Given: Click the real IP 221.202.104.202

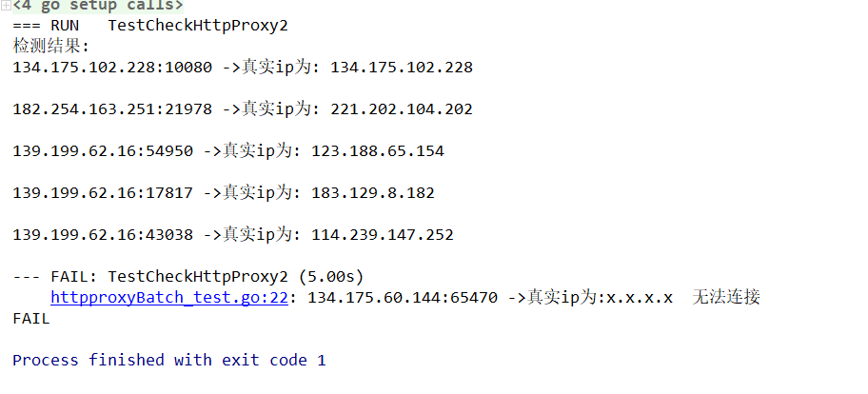Looking at the screenshot, I should [401, 109].
